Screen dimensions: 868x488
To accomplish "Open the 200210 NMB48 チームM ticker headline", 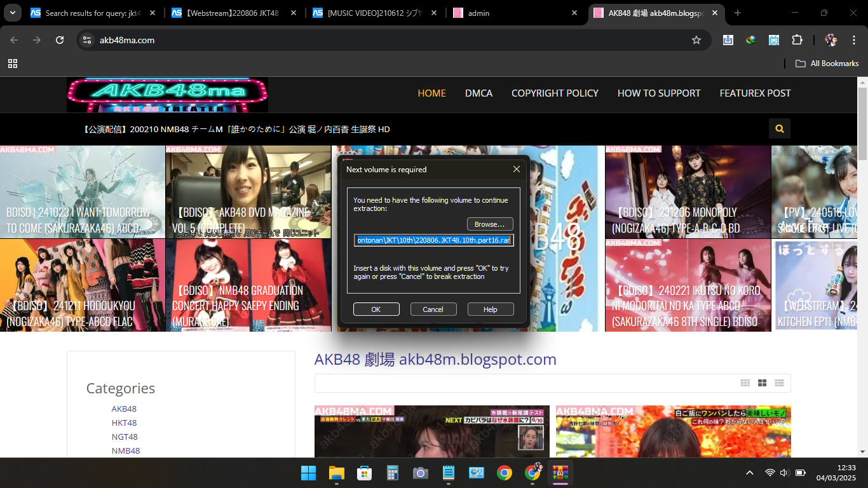I will pos(236,130).
